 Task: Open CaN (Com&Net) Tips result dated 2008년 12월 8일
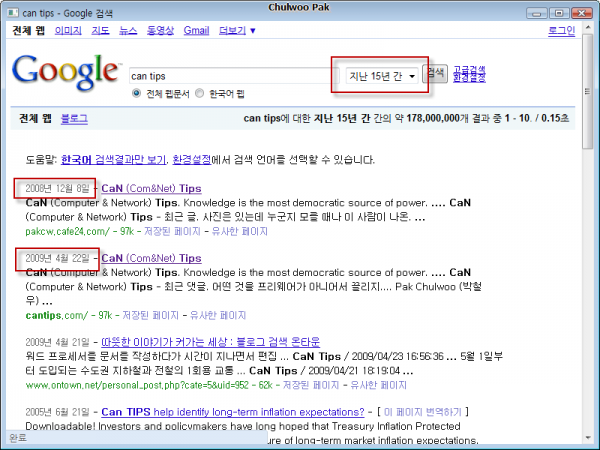pos(151,188)
